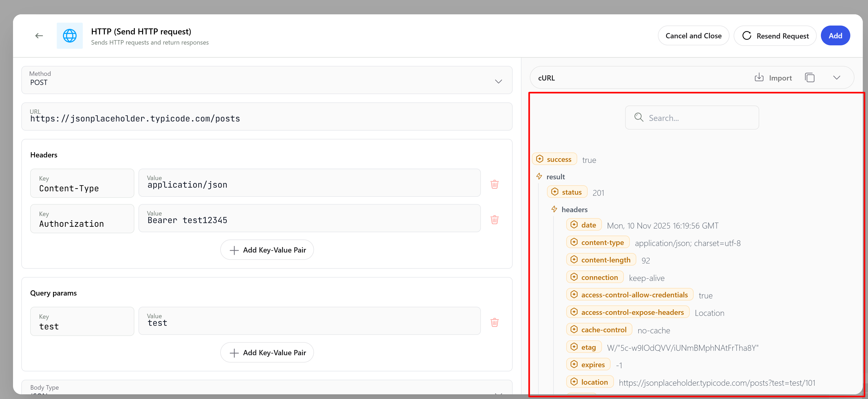The width and height of the screenshot is (868, 399).
Task: Collapse the headers node
Action: (554, 209)
